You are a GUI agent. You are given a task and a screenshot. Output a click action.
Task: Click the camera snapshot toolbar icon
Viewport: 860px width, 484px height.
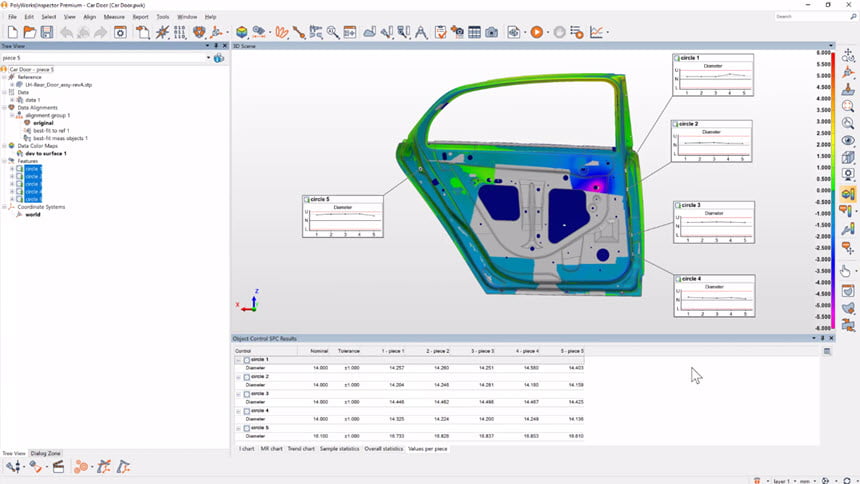coord(492,32)
